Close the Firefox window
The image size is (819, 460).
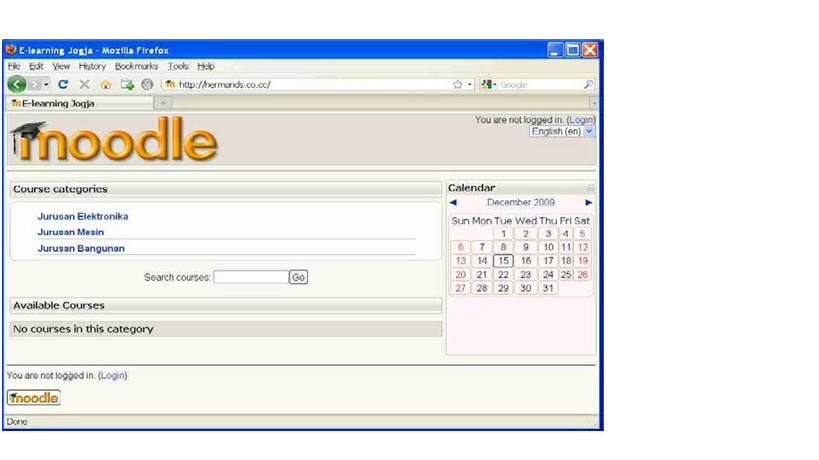point(590,50)
